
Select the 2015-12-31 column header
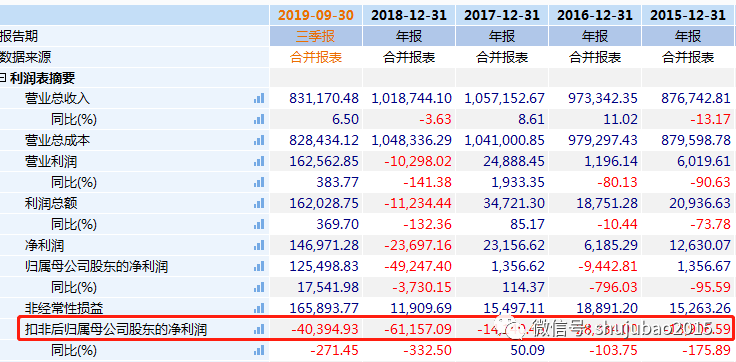(x=688, y=15)
